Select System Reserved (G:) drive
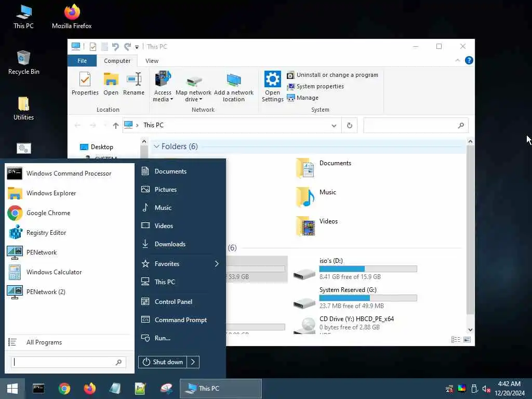The image size is (532, 399). [x=355, y=298]
